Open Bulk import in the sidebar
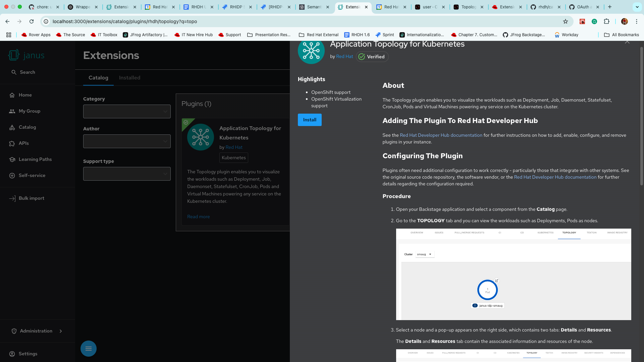Screen dimensions: 644x362 (x=31, y=198)
